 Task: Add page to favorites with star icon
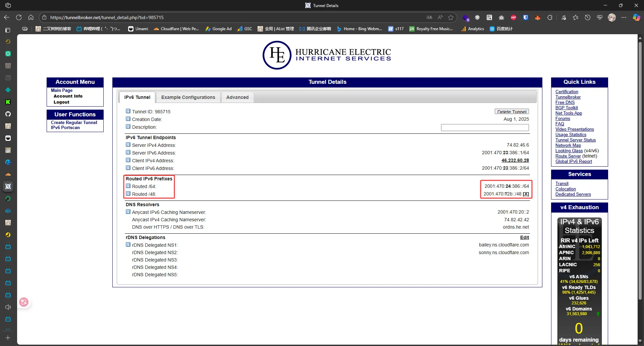click(x=451, y=17)
